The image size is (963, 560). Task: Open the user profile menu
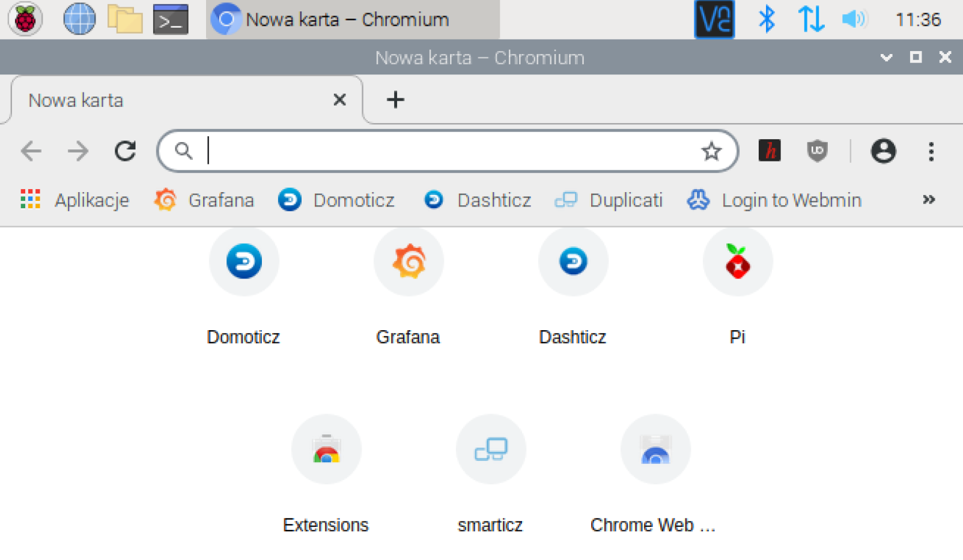tap(883, 151)
